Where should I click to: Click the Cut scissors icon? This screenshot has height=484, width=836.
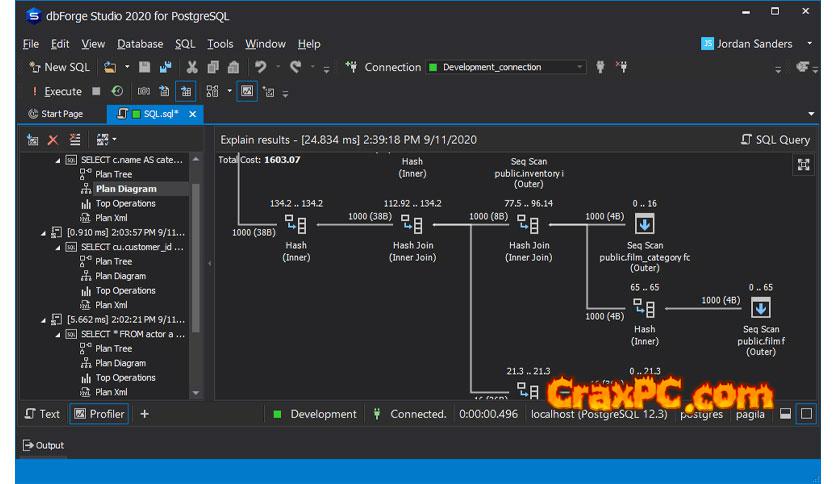pos(192,67)
